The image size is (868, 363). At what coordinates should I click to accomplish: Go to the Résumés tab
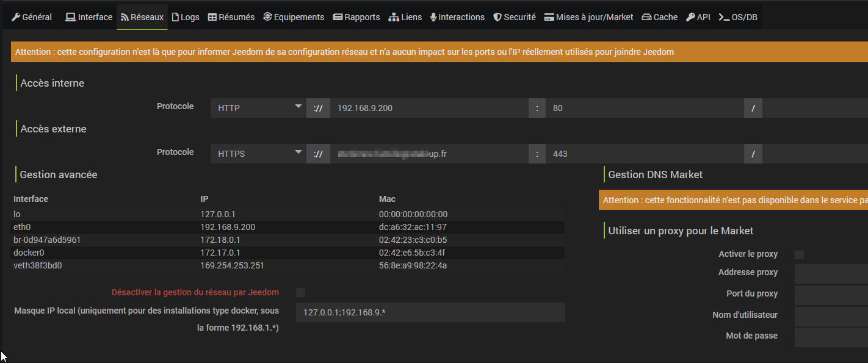[231, 17]
